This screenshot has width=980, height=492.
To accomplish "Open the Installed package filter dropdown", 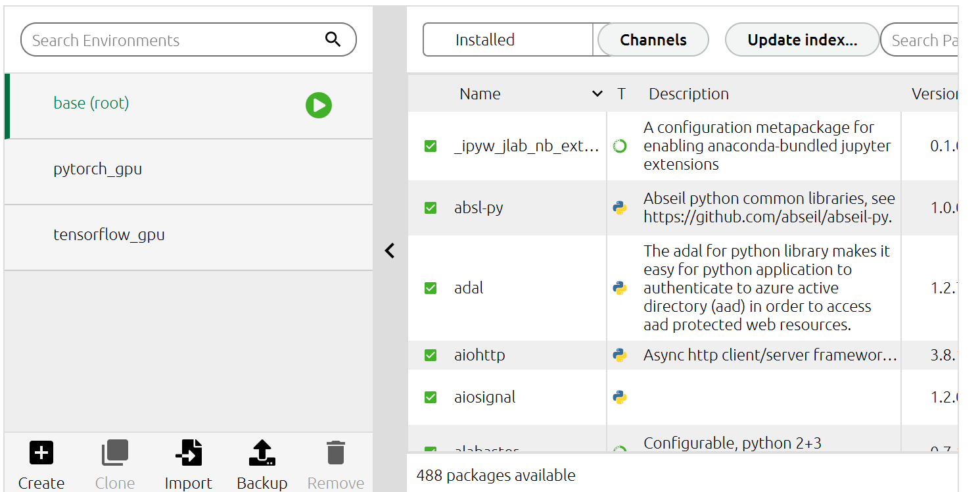I will pos(509,39).
